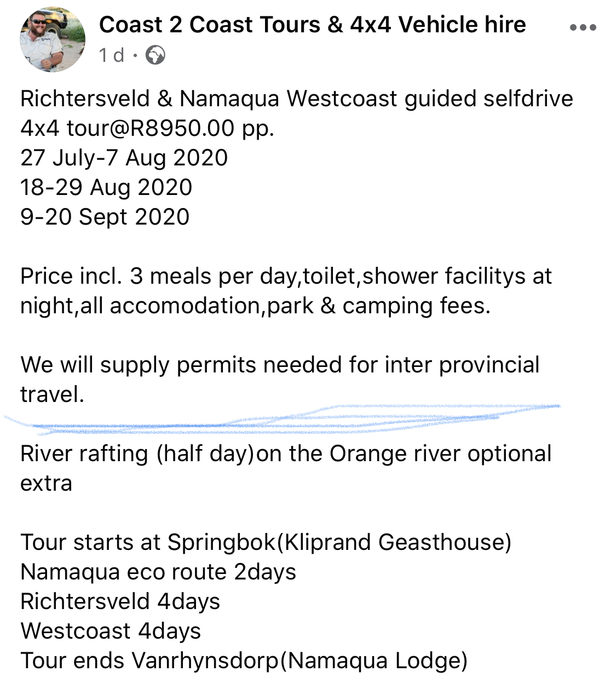Tap the 'Price incl. 3 meals per day' line

click(x=286, y=277)
